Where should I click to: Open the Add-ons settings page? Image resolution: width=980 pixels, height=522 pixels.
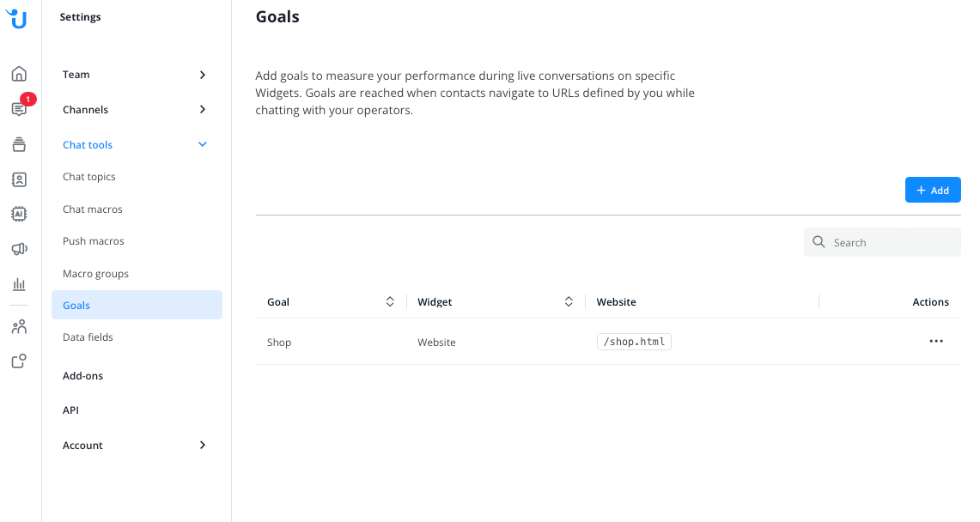[82, 376]
